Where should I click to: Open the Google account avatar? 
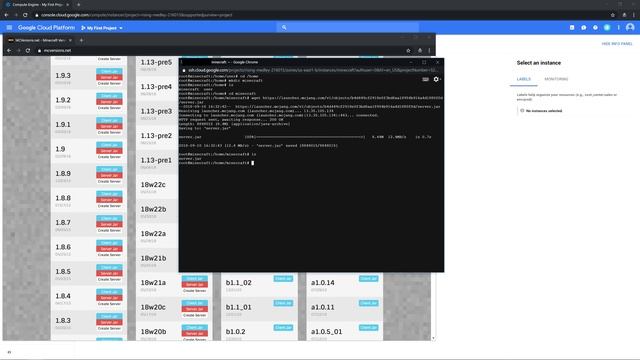630,27
